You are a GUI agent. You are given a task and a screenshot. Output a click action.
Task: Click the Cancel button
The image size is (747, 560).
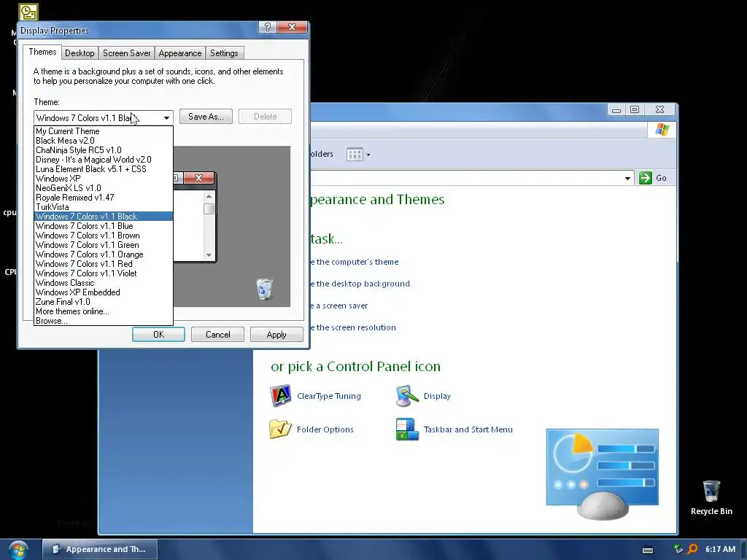tap(217, 334)
